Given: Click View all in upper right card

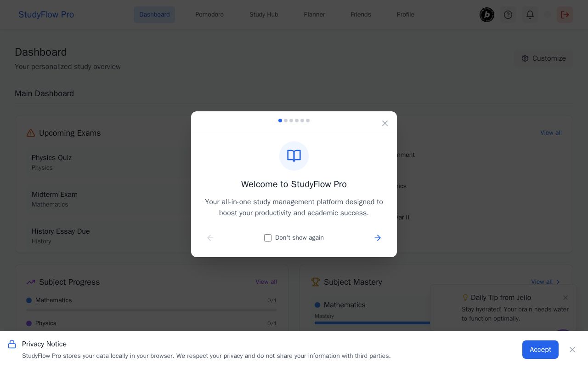Looking at the screenshot, I should coord(551,133).
